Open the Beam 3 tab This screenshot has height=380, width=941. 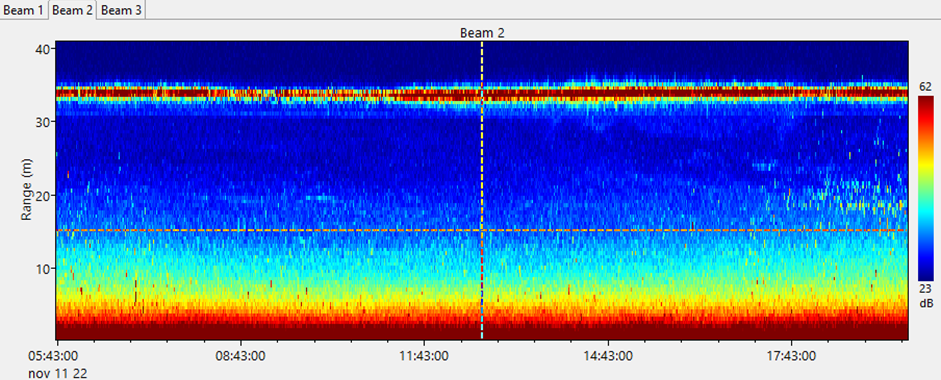pyautogui.click(x=122, y=10)
